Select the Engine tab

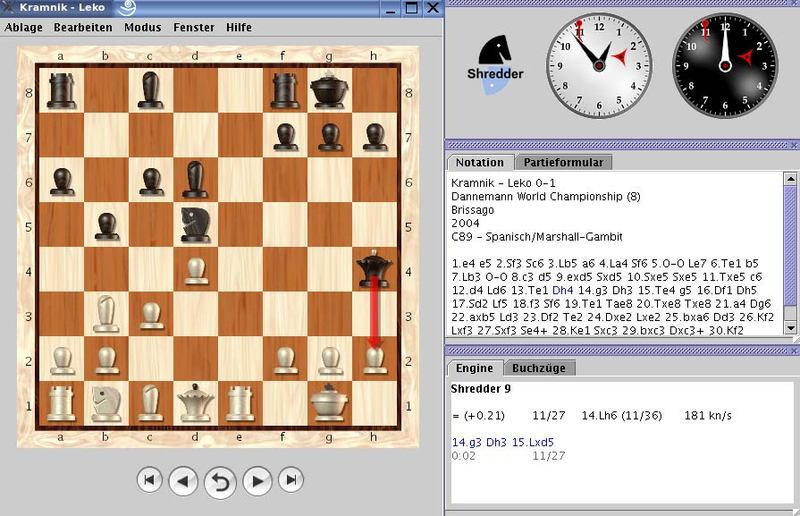[x=474, y=368]
